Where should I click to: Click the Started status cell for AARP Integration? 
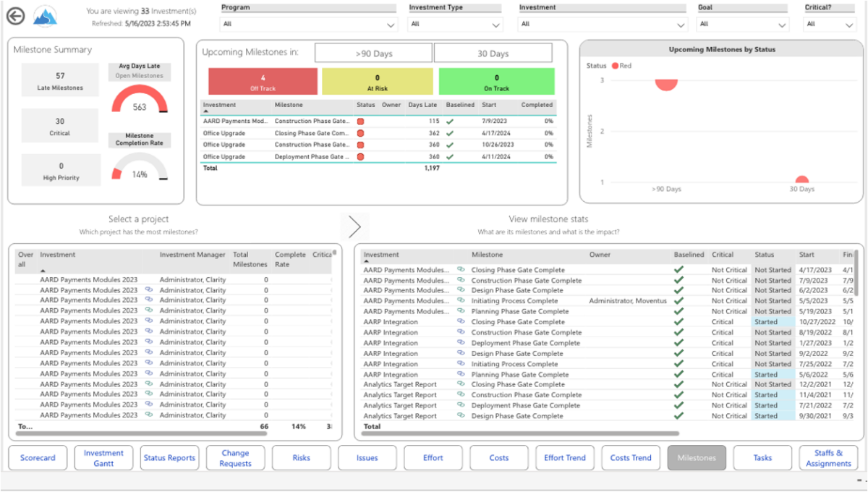point(767,321)
